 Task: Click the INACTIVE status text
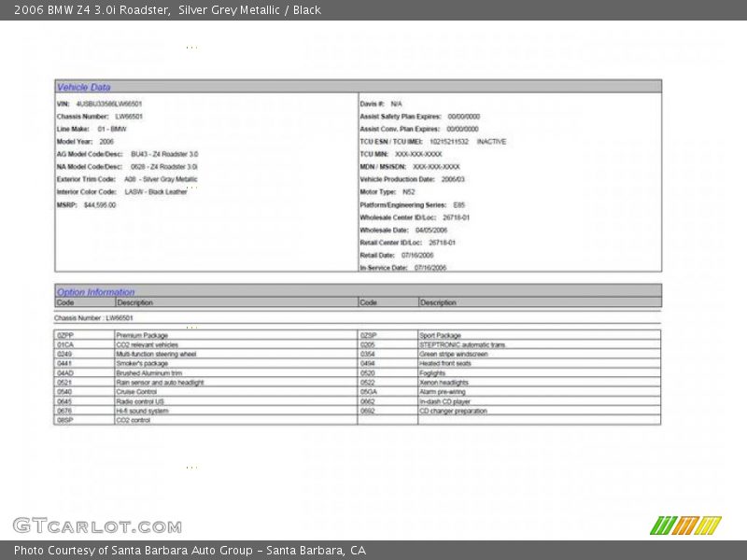point(492,142)
